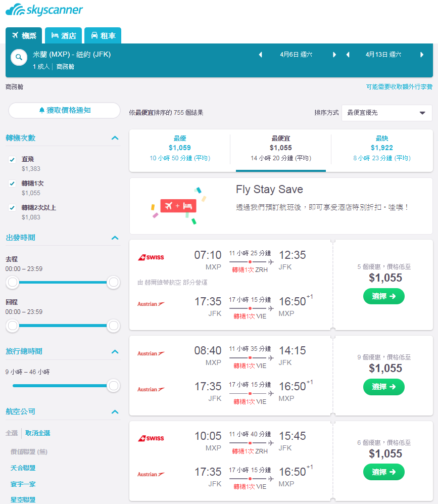
Task: Click the Skyscanner logo
Action: 44,10
